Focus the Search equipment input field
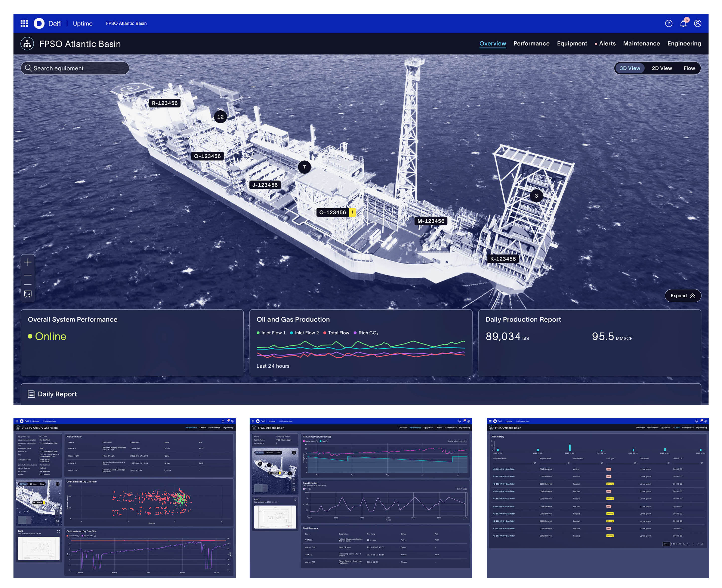Viewport: 722px width, 588px height. click(x=75, y=68)
